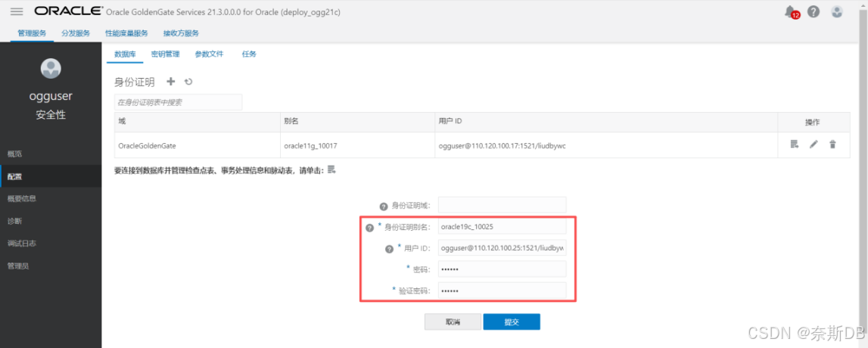The height and width of the screenshot is (348, 868).
Task: Click the 取消 cancel button
Action: click(453, 322)
